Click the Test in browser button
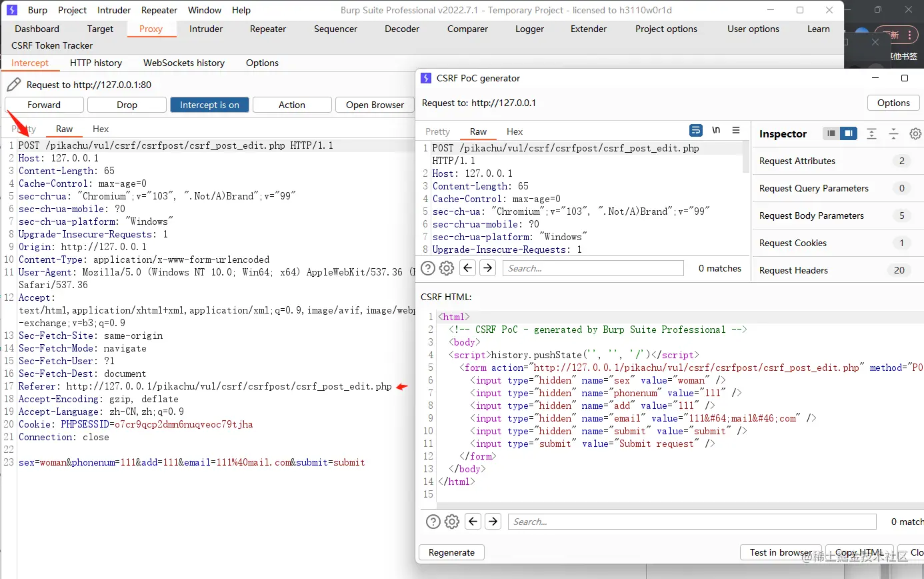The image size is (924, 579). pyautogui.click(x=781, y=552)
